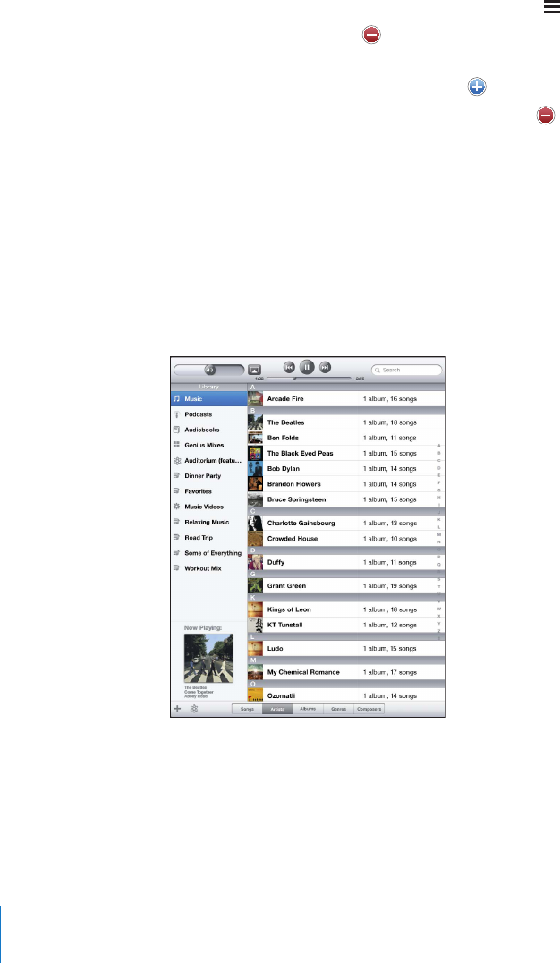Click the Search field
560x963 pixels.
coord(406,370)
